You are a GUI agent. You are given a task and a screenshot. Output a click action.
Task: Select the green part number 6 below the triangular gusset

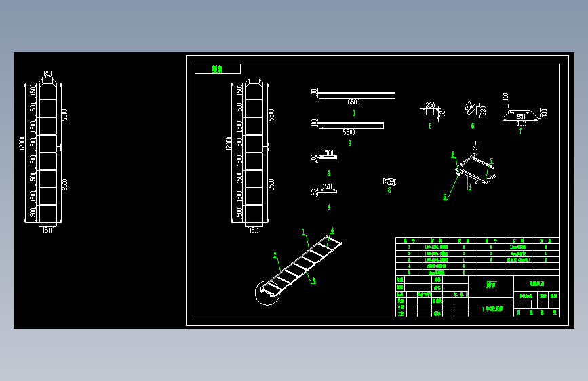pyautogui.click(x=473, y=126)
